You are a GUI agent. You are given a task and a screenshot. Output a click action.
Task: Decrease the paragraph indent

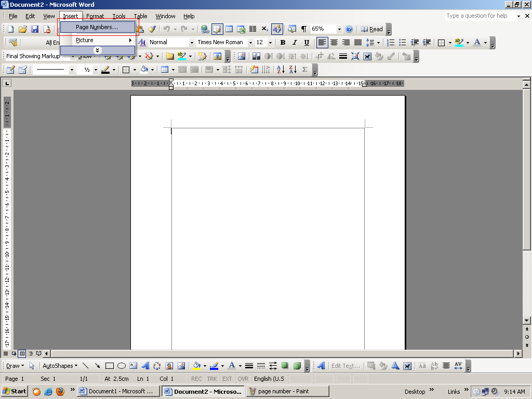tap(415, 43)
